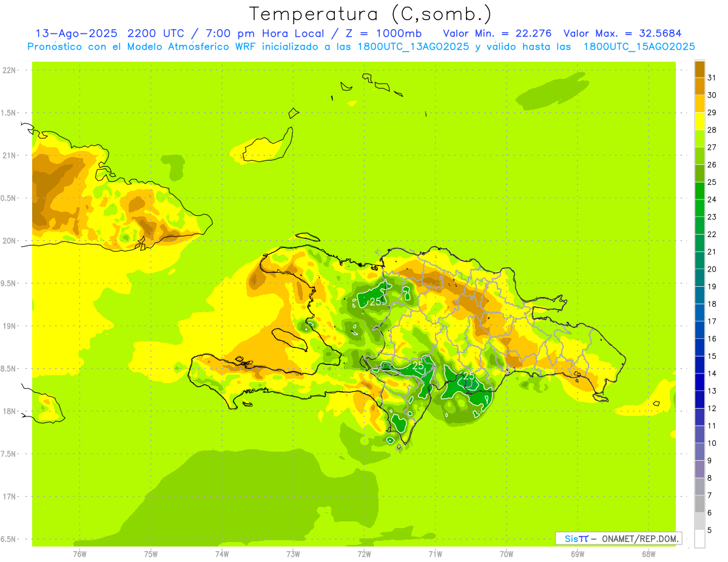Click the colorbar value label '17'
This screenshot has width=728, height=562.
pos(712,321)
